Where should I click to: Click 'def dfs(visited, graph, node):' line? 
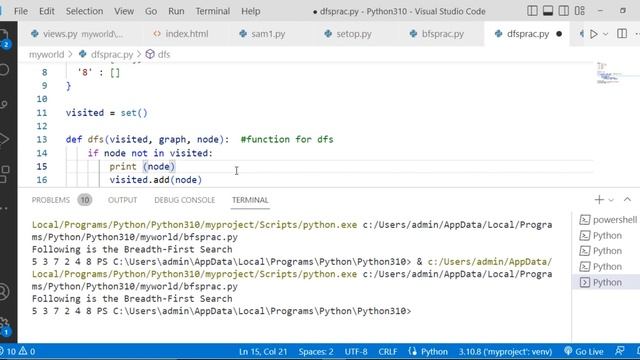(147, 140)
